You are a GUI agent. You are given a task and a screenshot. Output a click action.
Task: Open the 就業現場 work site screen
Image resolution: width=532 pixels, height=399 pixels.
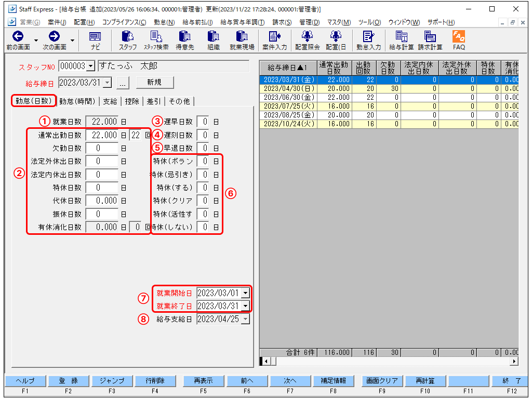pos(241,41)
